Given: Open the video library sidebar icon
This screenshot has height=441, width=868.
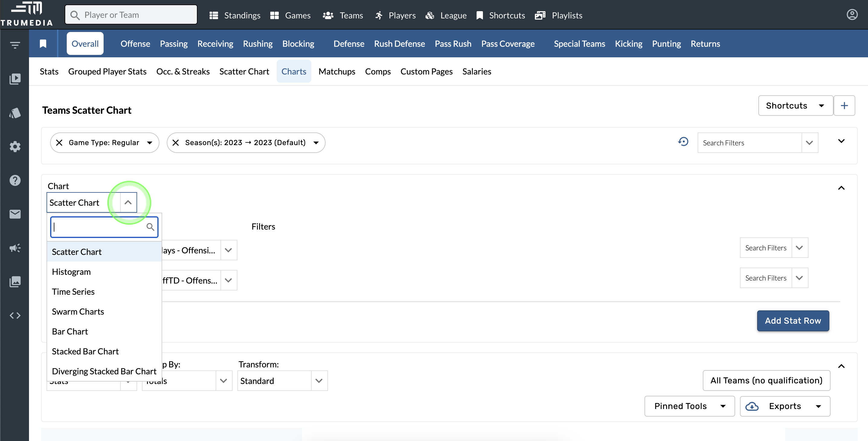Looking at the screenshot, I should (15, 79).
